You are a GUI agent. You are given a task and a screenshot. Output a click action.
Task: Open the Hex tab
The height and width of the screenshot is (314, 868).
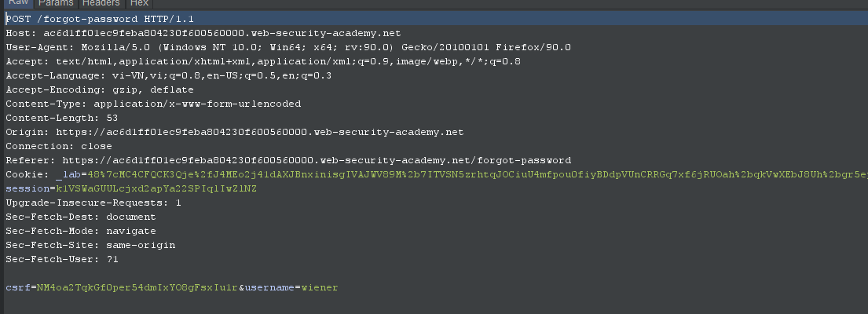pyautogui.click(x=139, y=3)
